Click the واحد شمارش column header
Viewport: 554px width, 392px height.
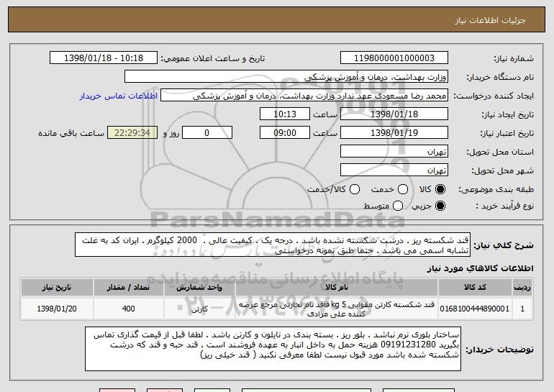coord(199,288)
